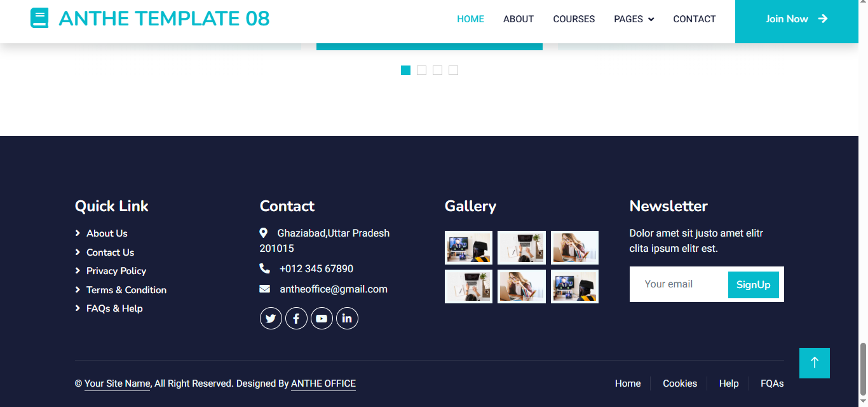Click the ANTHE TEMPLATE 08 book logo icon
Viewport: 868px width, 407px height.
coord(39,18)
